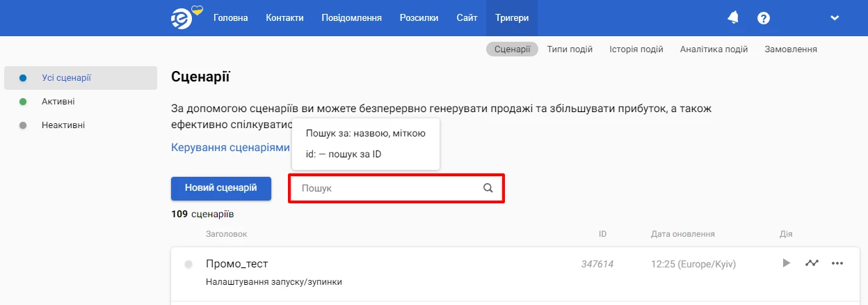The height and width of the screenshot is (305, 868).
Task: Switch to the Типи подій tab
Action: (570, 49)
